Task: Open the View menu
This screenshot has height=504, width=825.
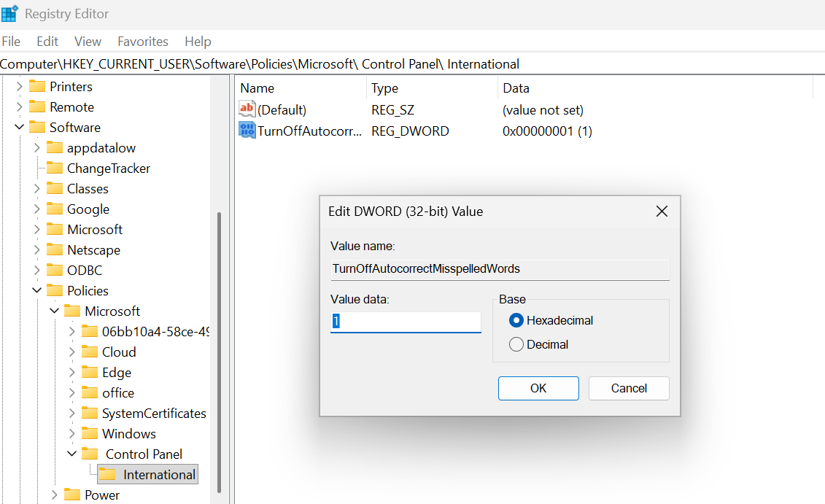Action: coord(88,42)
